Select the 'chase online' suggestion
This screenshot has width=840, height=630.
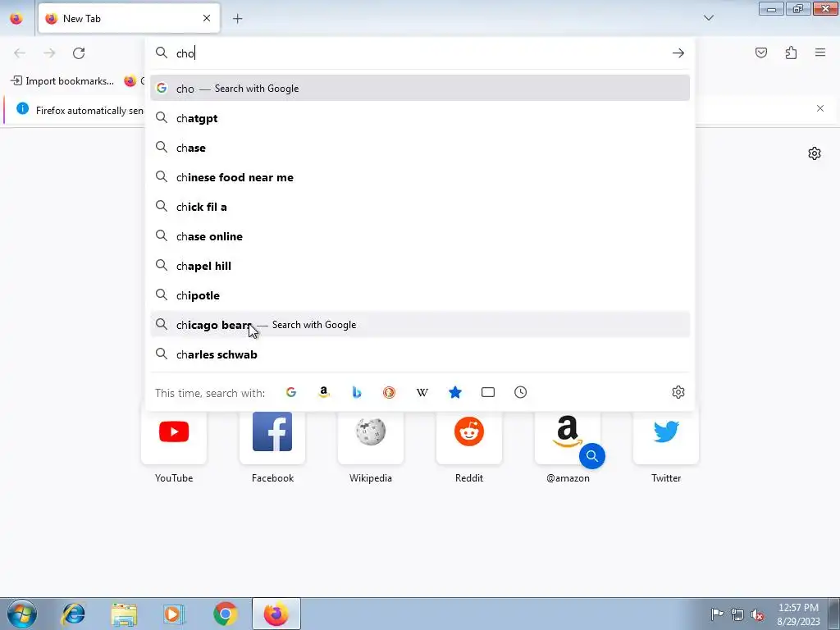point(419,236)
